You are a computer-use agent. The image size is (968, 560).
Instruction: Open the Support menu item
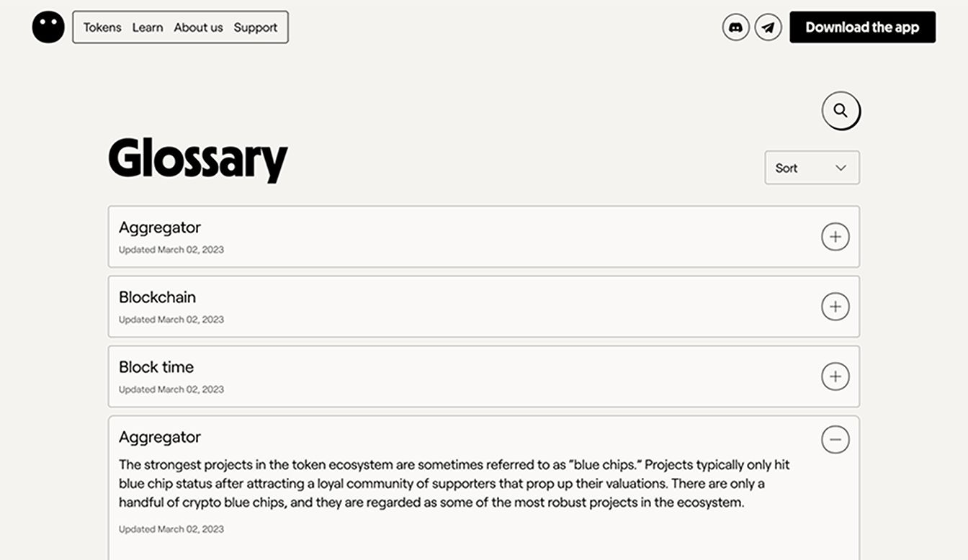coord(255,27)
